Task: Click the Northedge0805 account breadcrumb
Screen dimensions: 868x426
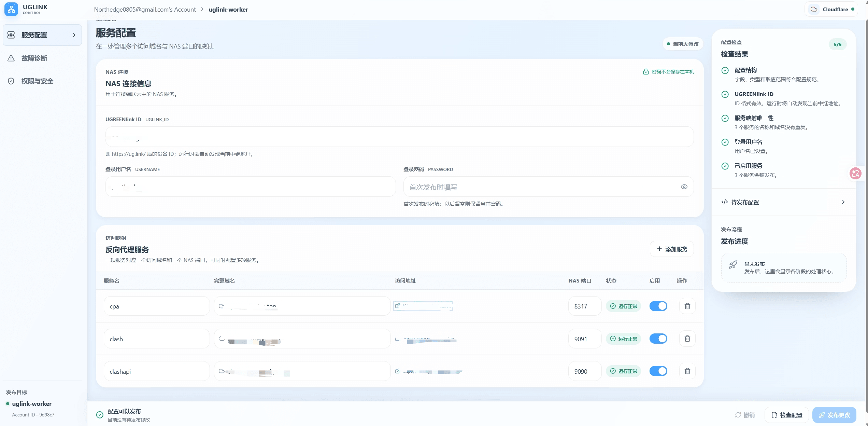Action: coord(145,10)
